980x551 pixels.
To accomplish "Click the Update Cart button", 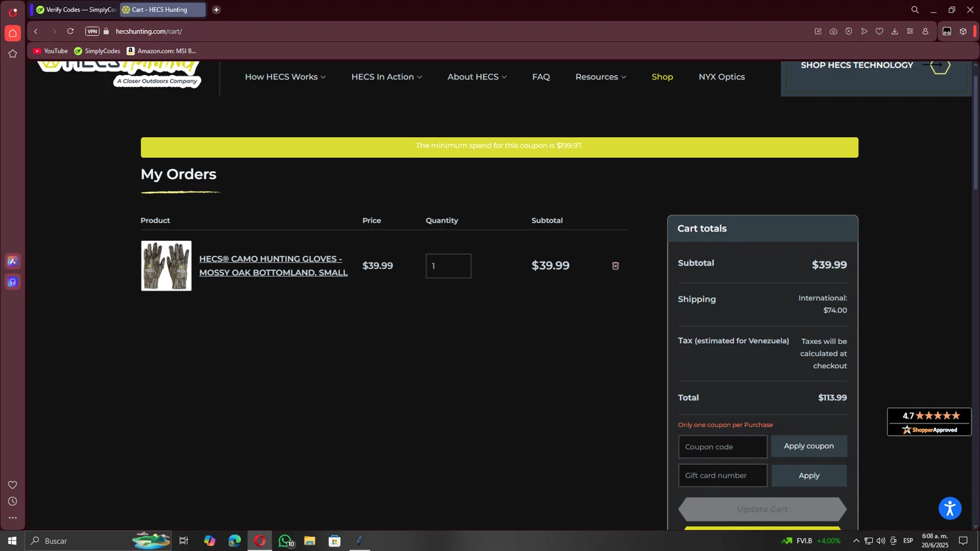I will pyautogui.click(x=762, y=509).
